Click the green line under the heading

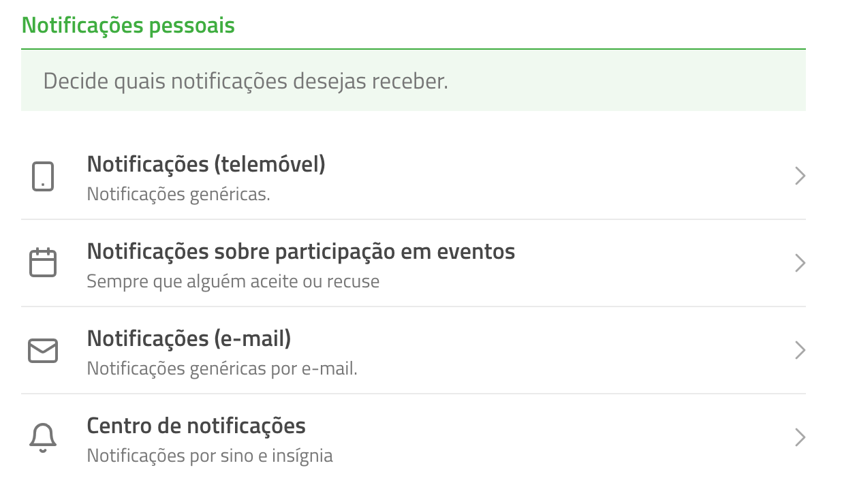(414, 49)
